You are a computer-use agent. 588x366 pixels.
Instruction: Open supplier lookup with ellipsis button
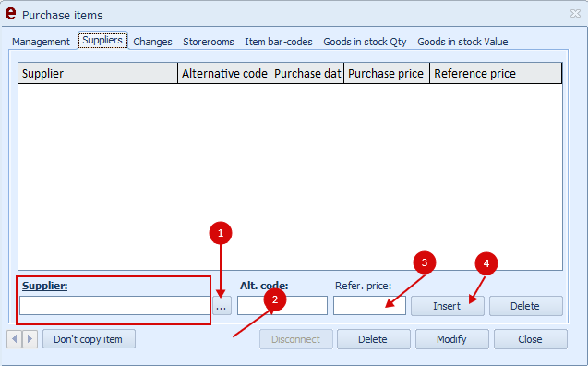pyautogui.click(x=222, y=306)
